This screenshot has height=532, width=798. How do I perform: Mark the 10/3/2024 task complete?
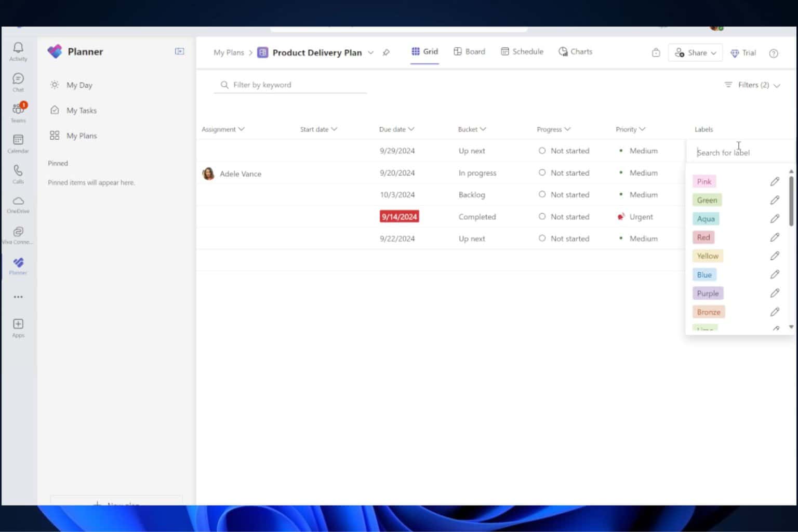(542, 194)
